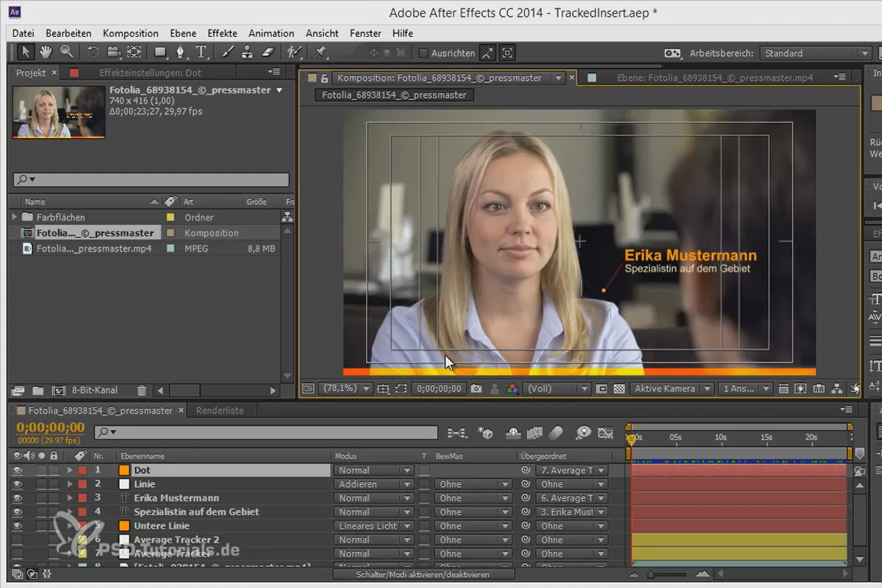Open the Datei menu

tap(24, 33)
